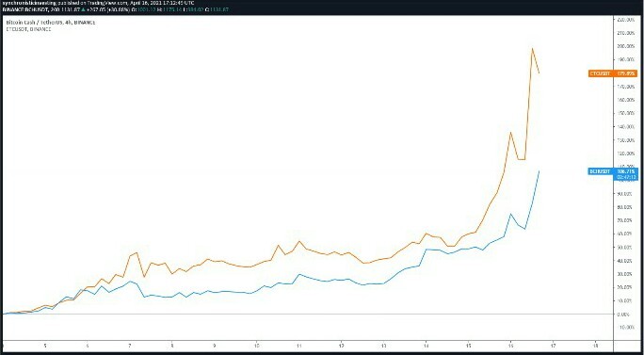Image resolution: width=644 pixels, height=355 pixels.
Task: Click the published on TradingView.com text
Action: 94,3
